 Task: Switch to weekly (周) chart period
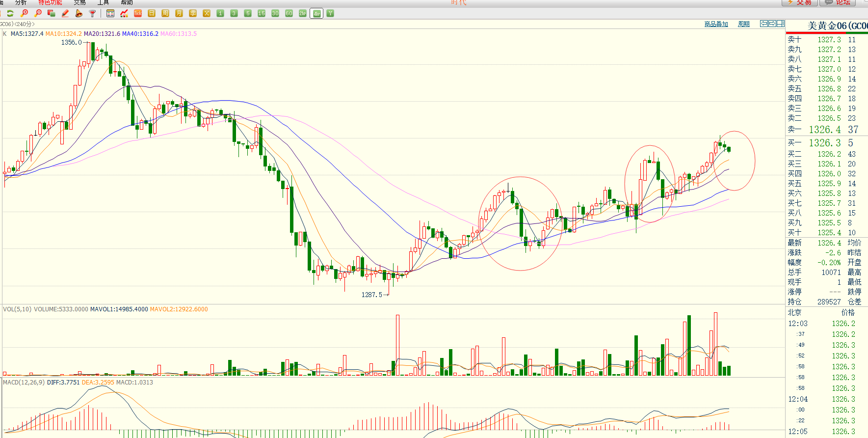[x=165, y=13]
